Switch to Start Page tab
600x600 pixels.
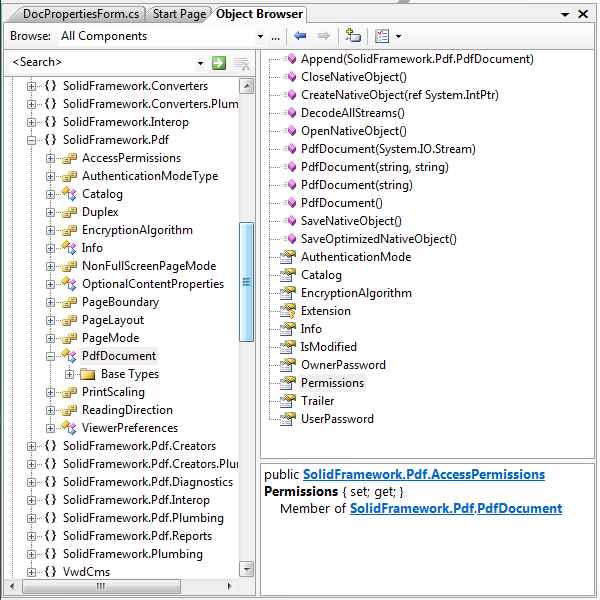pyautogui.click(x=179, y=14)
